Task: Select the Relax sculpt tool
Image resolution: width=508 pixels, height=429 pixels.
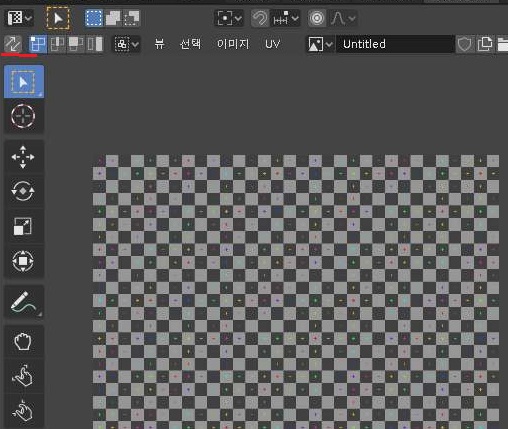Action: coord(24,377)
